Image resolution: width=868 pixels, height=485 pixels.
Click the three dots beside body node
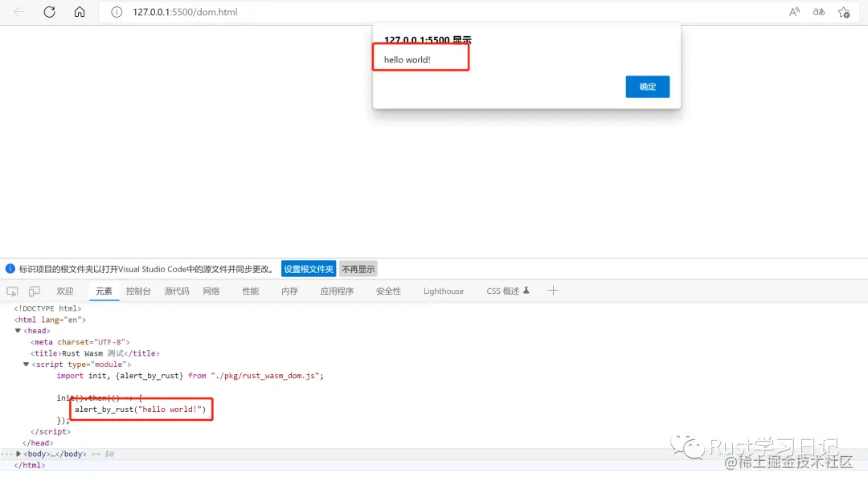pos(6,454)
